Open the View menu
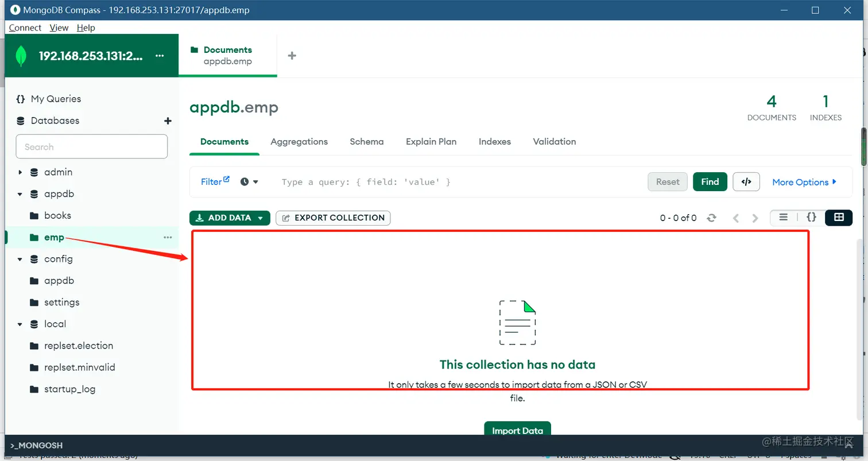Image resolution: width=868 pixels, height=461 pixels. pos(59,28)
